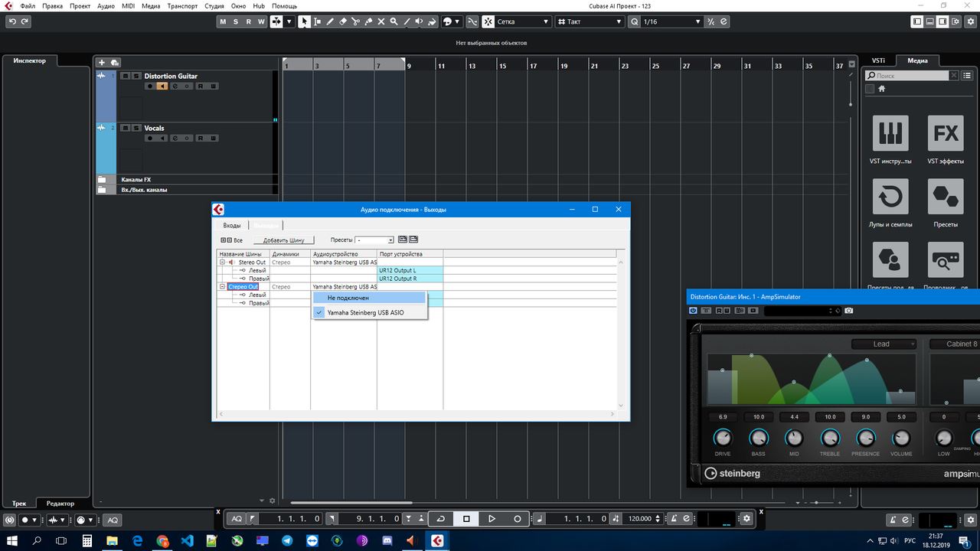980x551 pixels.
Task: Click the Media panel Home icon
Action: (x=882, y=89)
